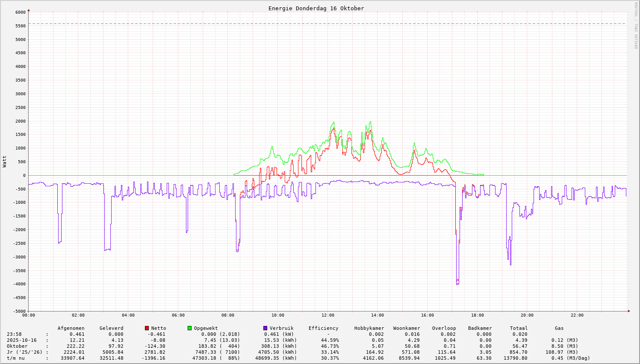Click the chart title Energie Donderdag 16 Oktober
Viewport: 640px width, 364px height.
316,8
